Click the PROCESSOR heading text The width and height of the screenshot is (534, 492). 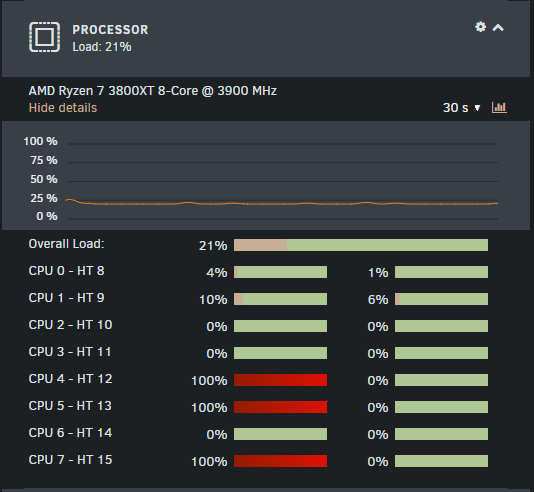(x=110, y=30)
